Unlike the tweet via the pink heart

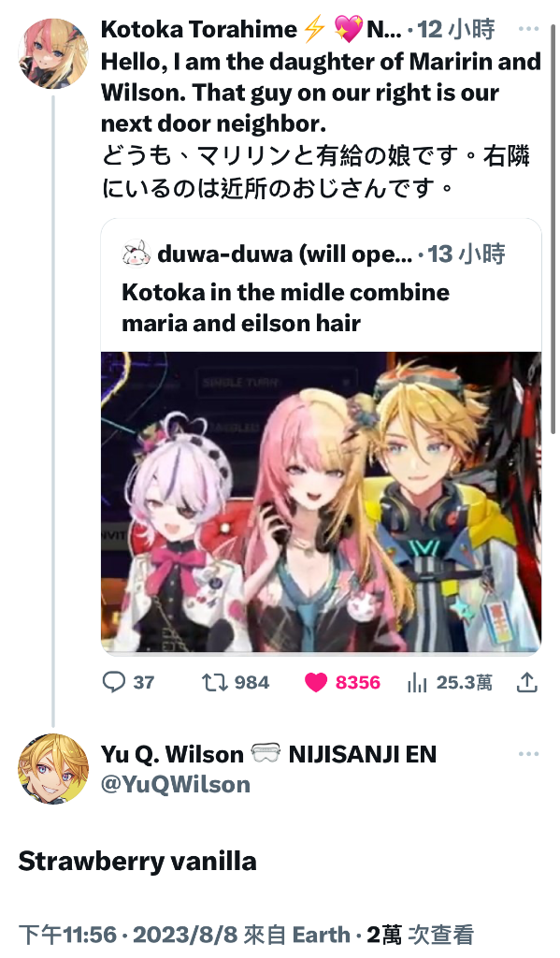pyautogui.click(x=315, y=682)
